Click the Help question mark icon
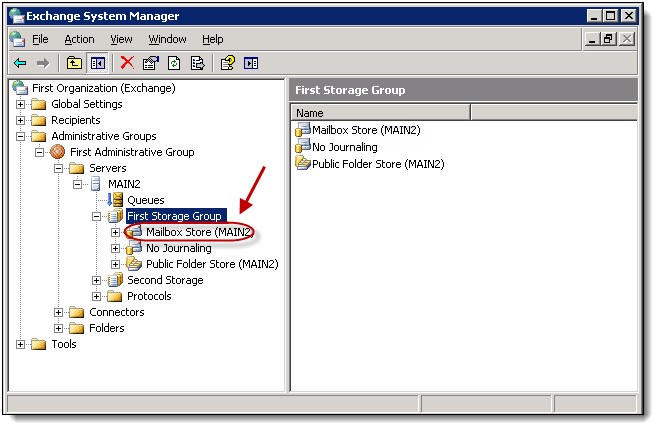Screen dimensions: 661x432 [x=228, y=64]
